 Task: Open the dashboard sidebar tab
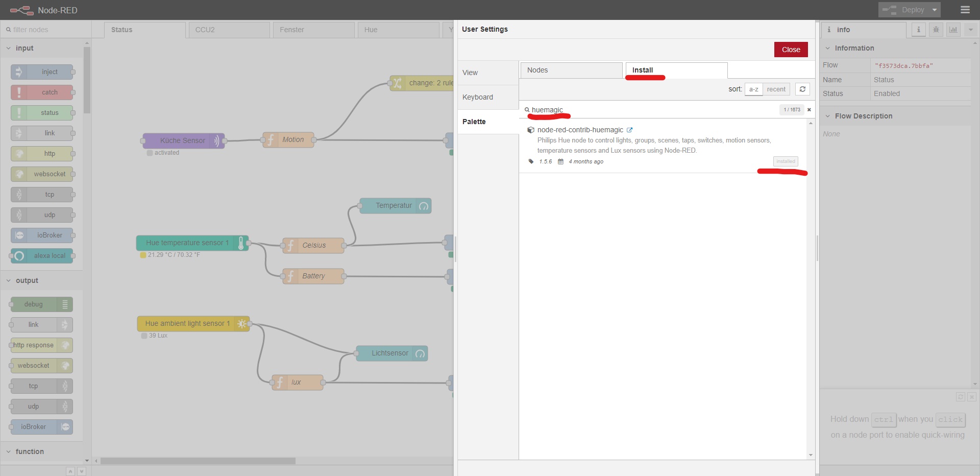coord(953,30)
